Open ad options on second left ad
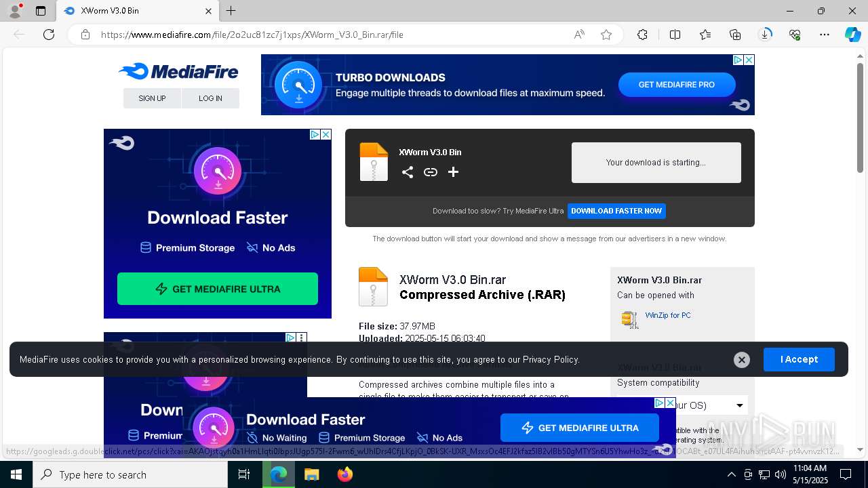The image size is (868, 488). point(302,338)
